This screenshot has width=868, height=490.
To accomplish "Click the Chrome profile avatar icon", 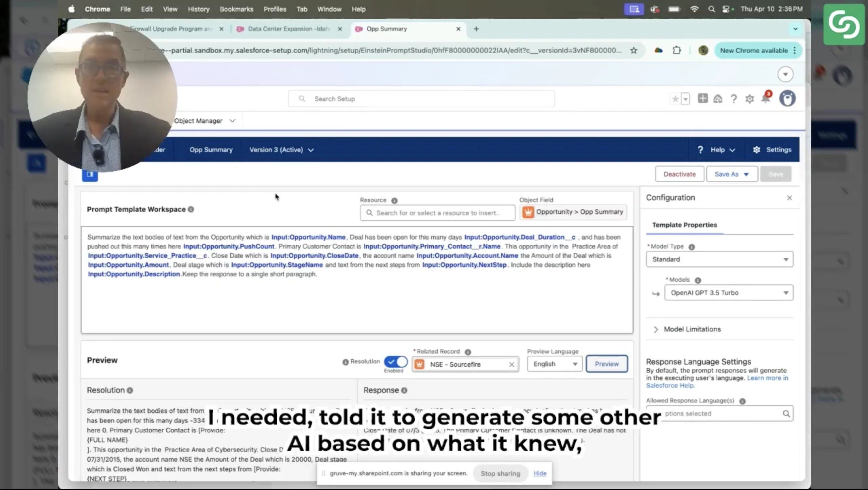I will [703, 50].
